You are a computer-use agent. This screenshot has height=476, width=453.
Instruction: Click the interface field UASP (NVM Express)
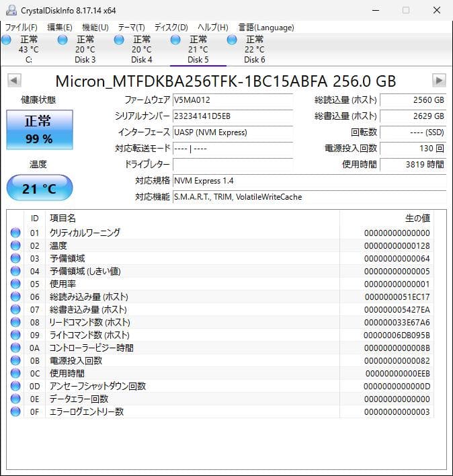click(x=233, y=132)
